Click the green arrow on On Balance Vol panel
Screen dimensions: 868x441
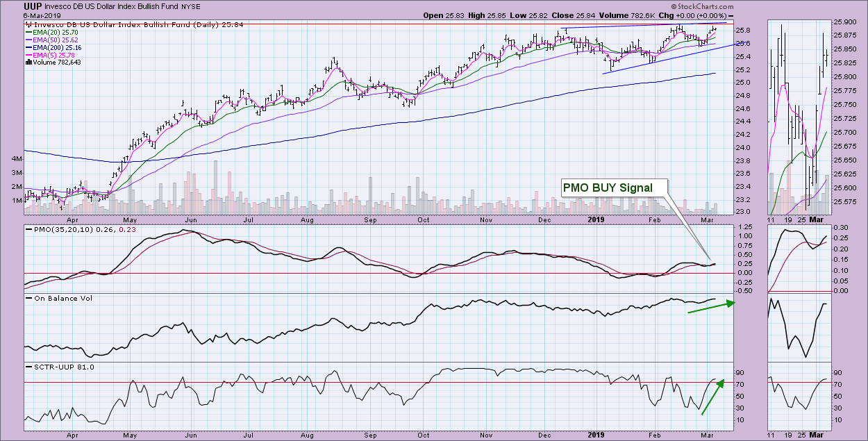click(x=708, y=307)
